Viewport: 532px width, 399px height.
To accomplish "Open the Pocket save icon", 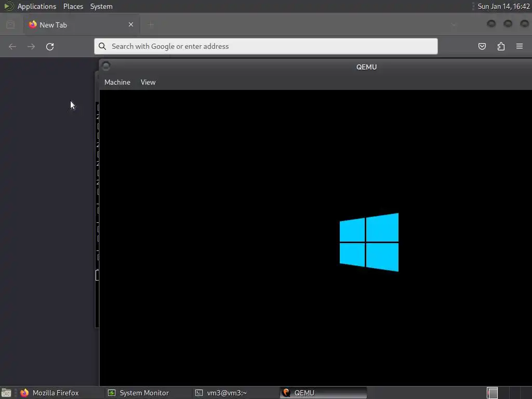I will (x=482, y=46).
